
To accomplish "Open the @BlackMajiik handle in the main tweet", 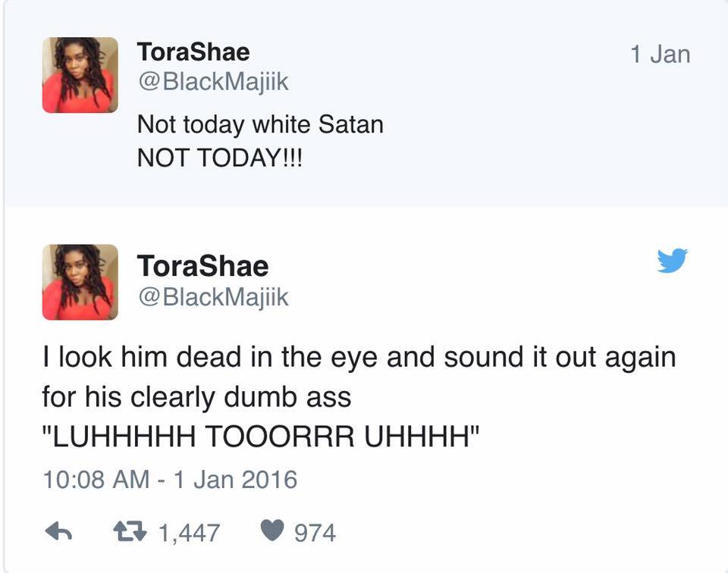I will coord(212,297).
